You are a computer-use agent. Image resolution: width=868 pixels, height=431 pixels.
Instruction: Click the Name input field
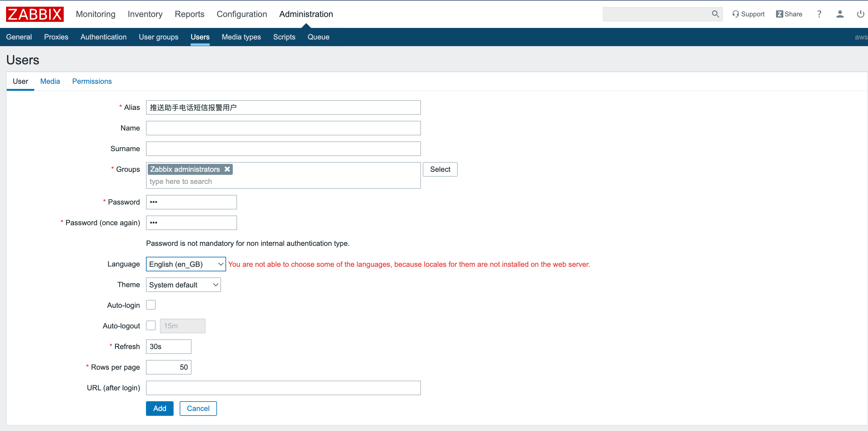point(283,128)
